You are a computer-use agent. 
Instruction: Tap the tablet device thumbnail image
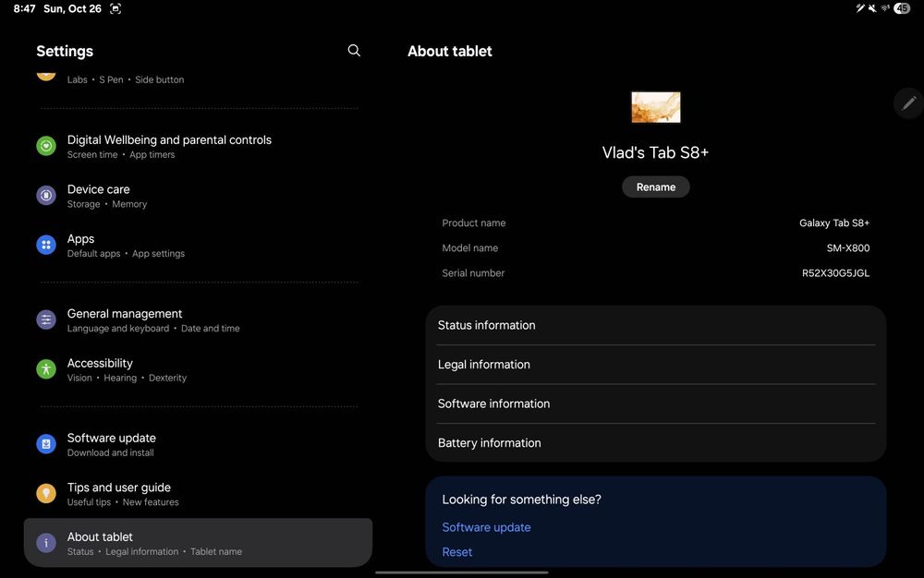coord(656,107)
